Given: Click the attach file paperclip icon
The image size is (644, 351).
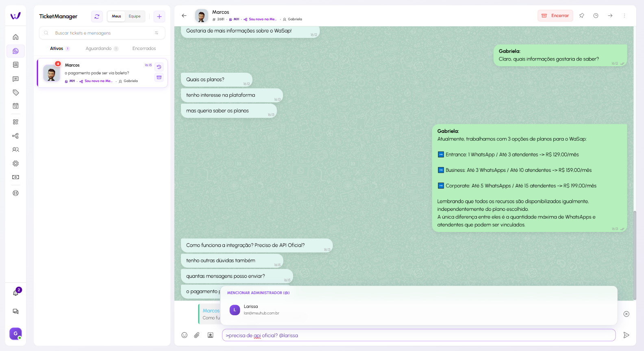Looking at the screenshot, I should tap(197, 335).
